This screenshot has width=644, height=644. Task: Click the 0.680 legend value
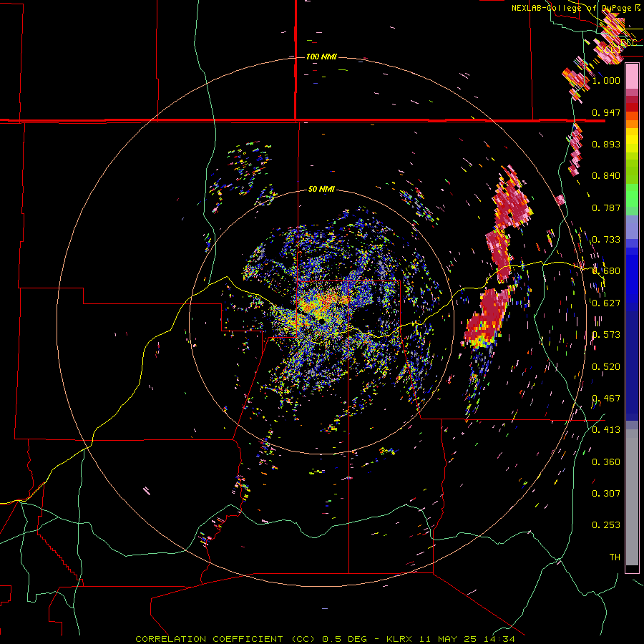coord(606,271)
